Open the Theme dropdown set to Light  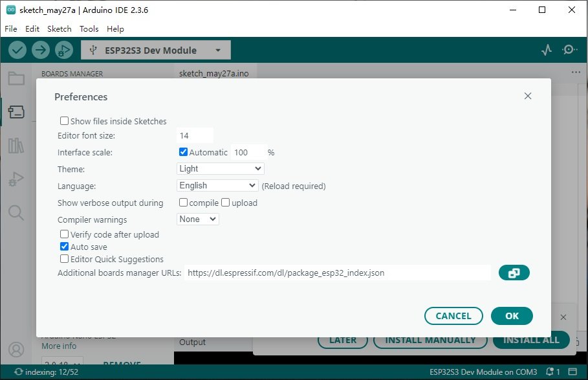coord(221,169)
